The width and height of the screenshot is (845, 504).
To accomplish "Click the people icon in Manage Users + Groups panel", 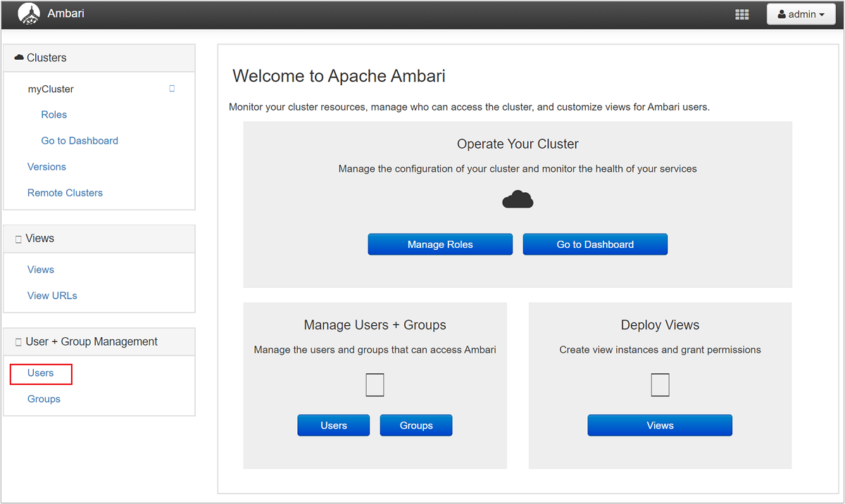I will point(375,384).
